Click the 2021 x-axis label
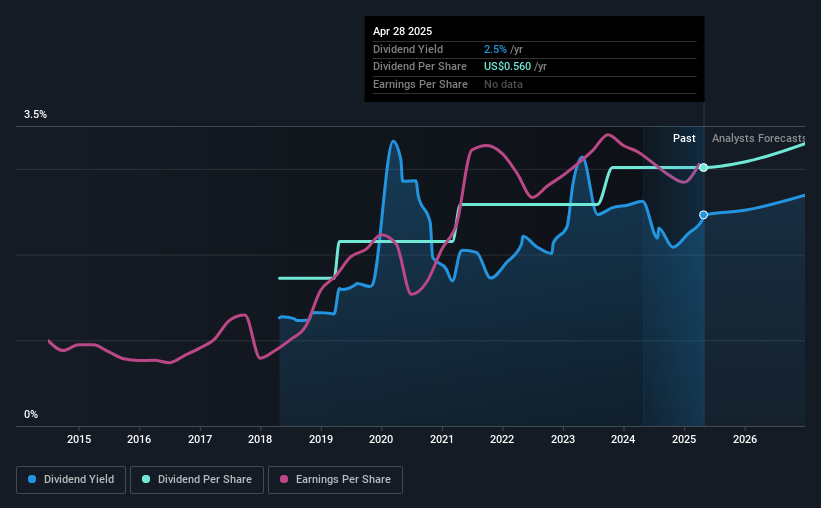 (441, 439)
